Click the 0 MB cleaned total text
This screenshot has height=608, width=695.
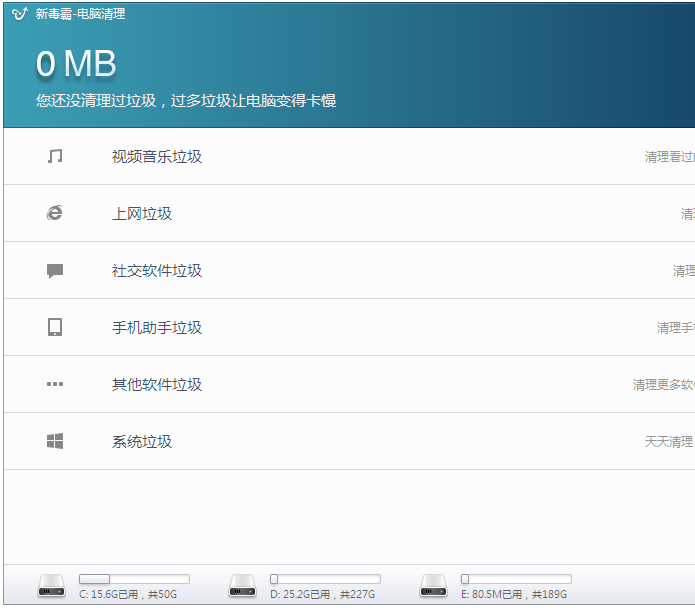point(76,64)
